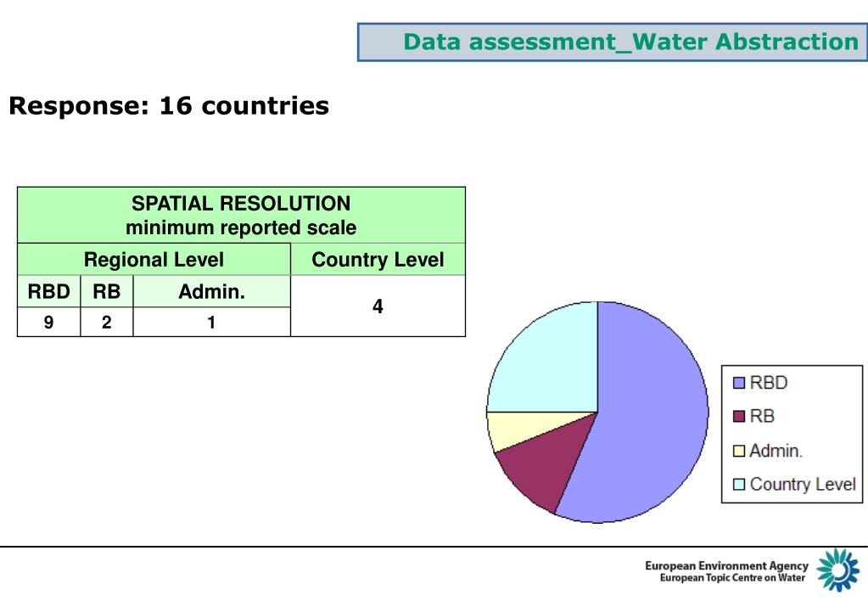
Task: Click the 'Regional Level' header cell
Action: coord(154,259)
